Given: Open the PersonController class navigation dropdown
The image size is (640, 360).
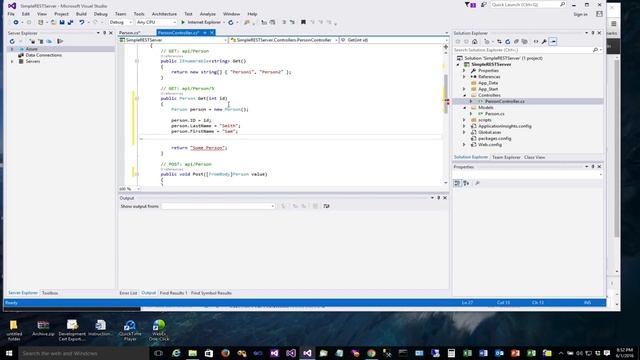Looking at the screenshot, I should tap(284, 40).
